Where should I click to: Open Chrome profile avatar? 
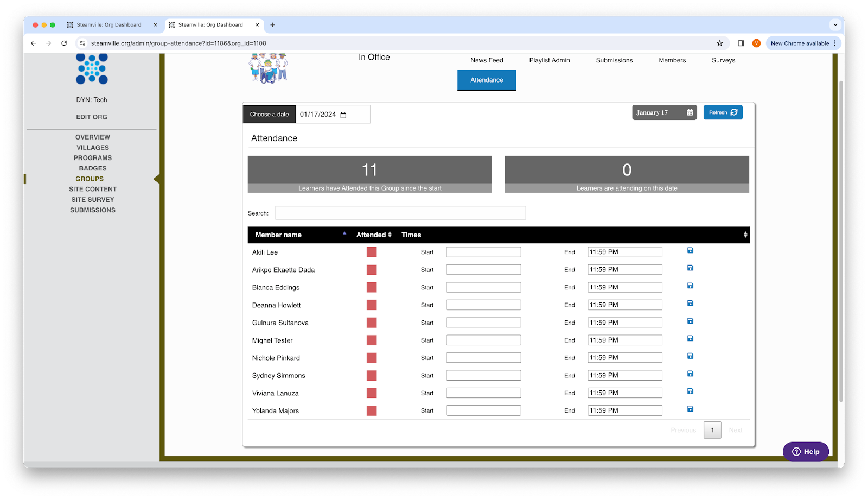point(756,43)
